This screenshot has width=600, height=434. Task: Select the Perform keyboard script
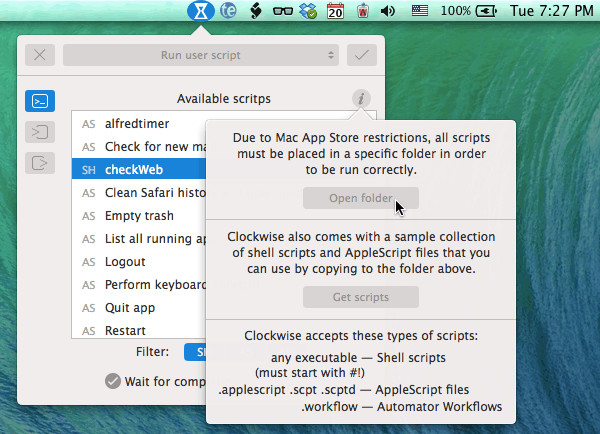pos(139,285)
